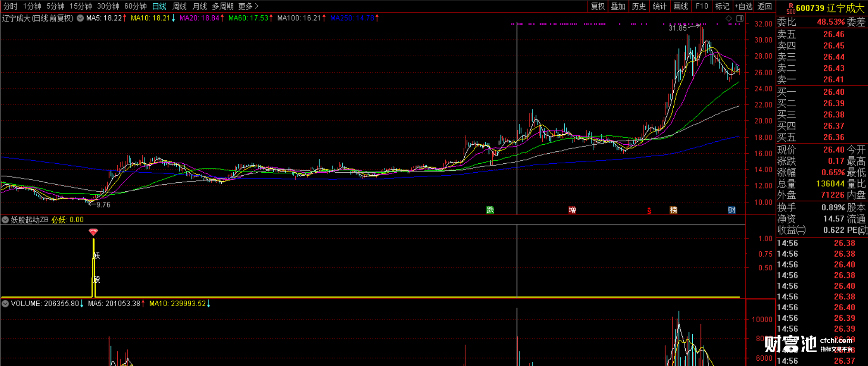
Task: Add stock via +自选 button
Action: pyautogui.click(x=744, y=6)
